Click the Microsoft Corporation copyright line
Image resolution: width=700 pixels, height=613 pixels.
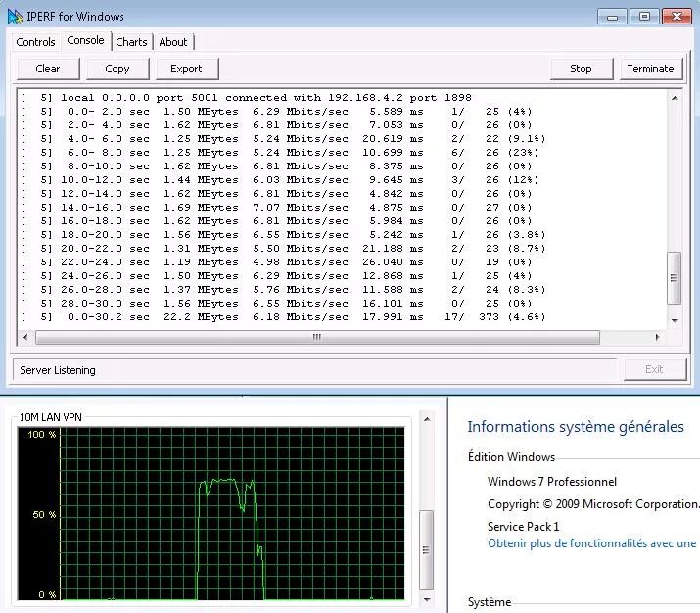(x=593, y=504)
